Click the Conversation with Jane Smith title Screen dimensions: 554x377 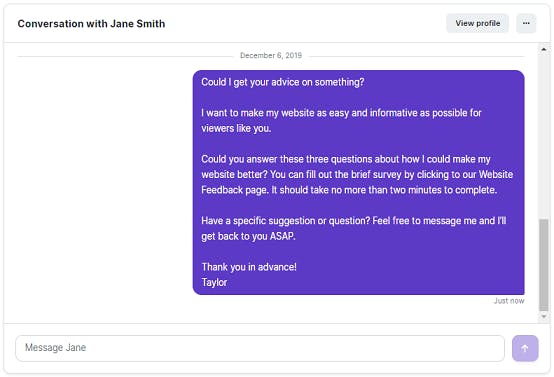tap(91, 24)
